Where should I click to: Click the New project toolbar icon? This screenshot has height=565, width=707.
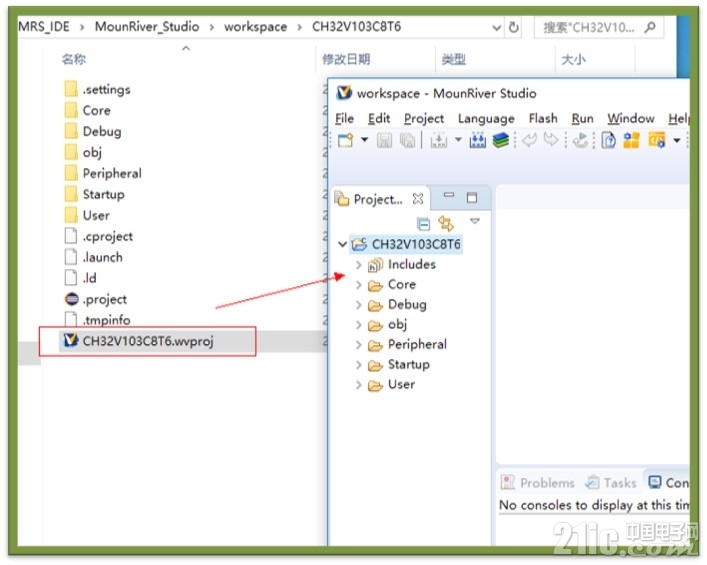346,141
